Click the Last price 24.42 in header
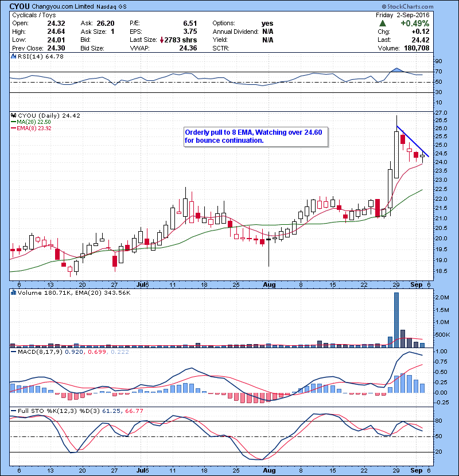The width and height of the screenshot is (459, 476). click(x=421, y=40)
